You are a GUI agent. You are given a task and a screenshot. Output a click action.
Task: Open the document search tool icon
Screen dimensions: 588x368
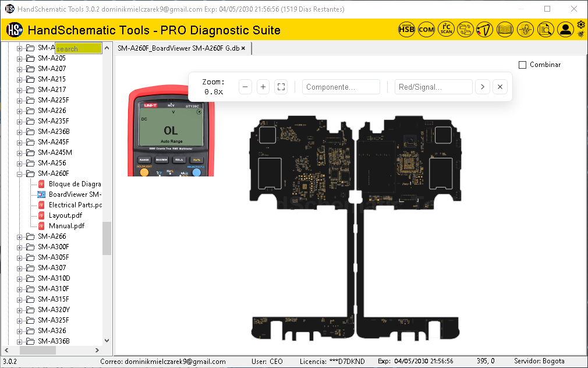546,29
